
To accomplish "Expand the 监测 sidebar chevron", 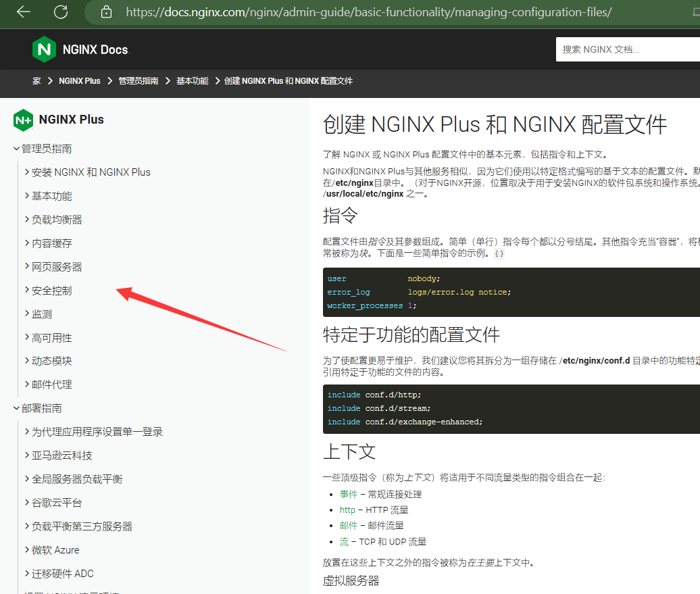I will coord(27,314).
